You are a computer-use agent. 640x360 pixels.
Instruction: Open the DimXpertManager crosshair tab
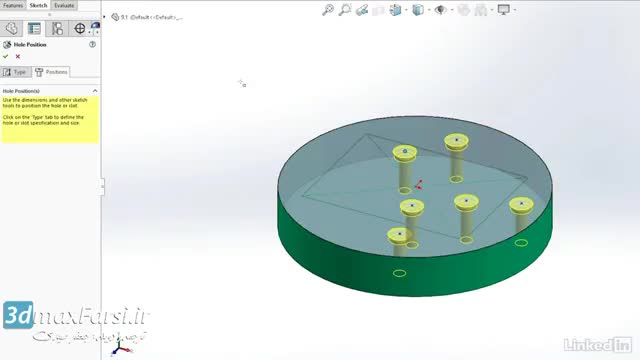(x=80, y=28)
